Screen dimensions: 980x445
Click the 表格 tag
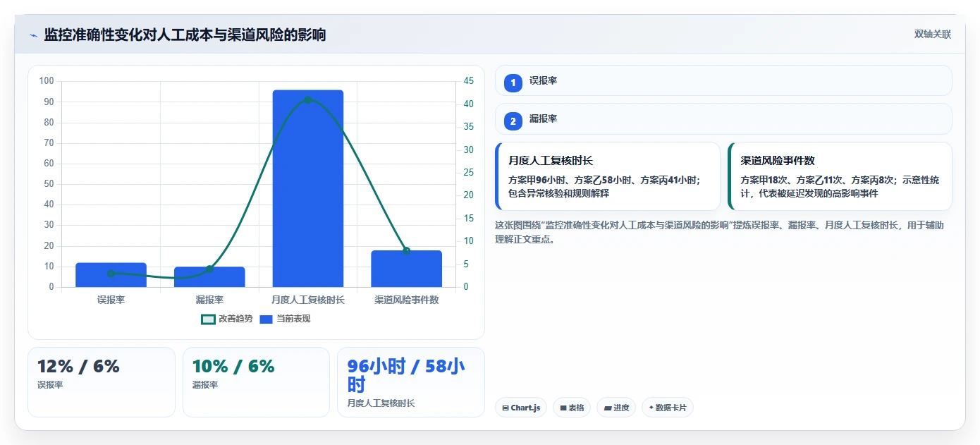(x=572, y=408)
